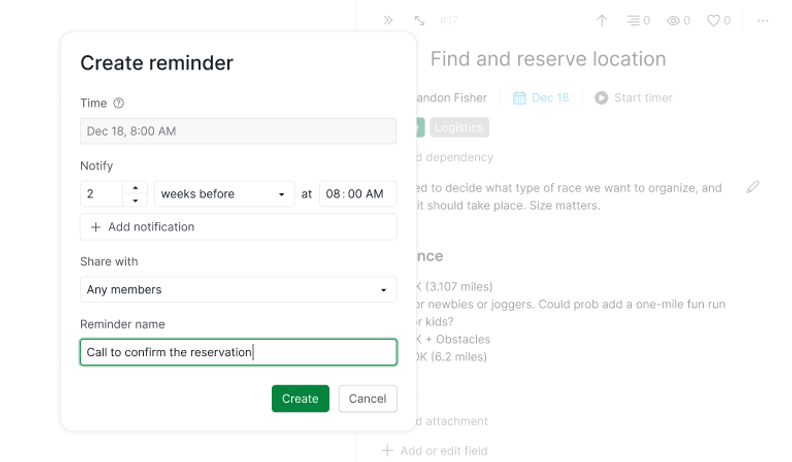
Task: Click the Start timer label
Action: tap(644, 98)
